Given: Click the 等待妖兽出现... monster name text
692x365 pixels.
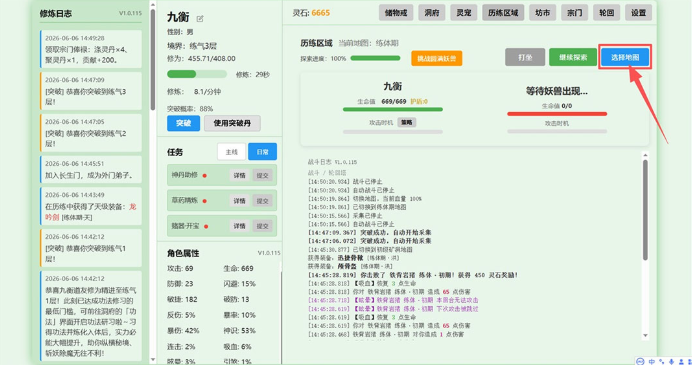Looking at the screenshot, I should (x=557, y=91).
